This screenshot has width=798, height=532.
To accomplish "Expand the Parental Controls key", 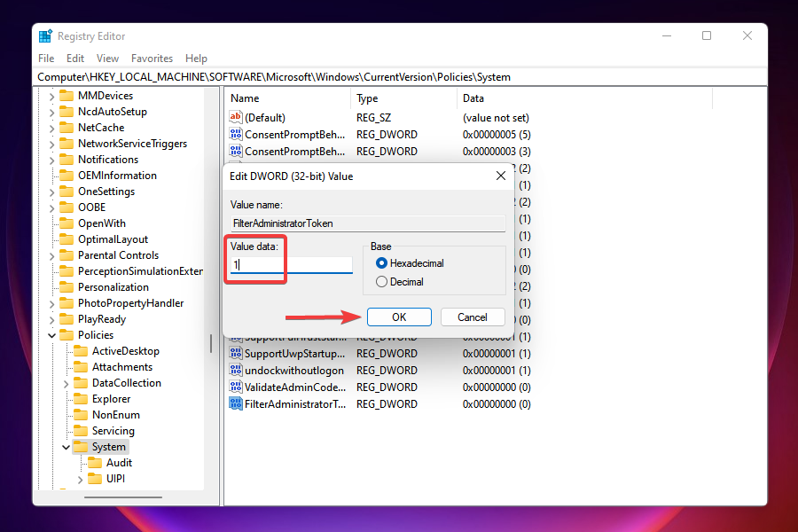I will coord(51,255).
